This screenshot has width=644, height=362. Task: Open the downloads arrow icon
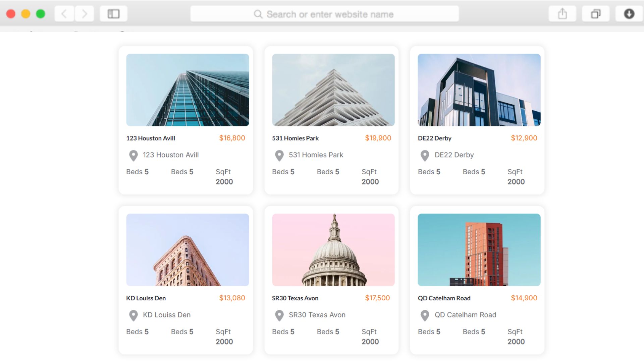click(629, 14)
